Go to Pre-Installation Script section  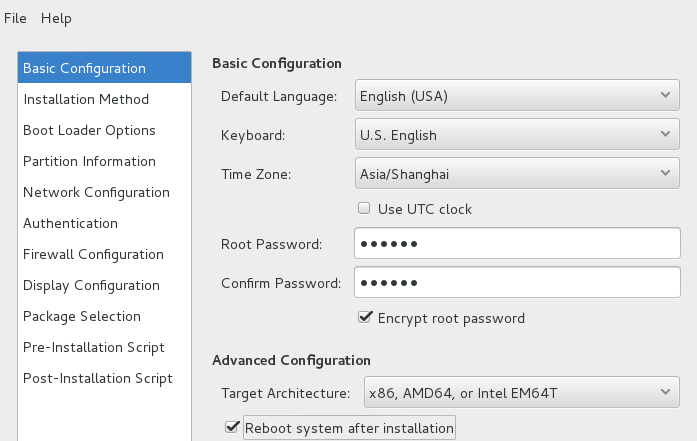point(104,347)
